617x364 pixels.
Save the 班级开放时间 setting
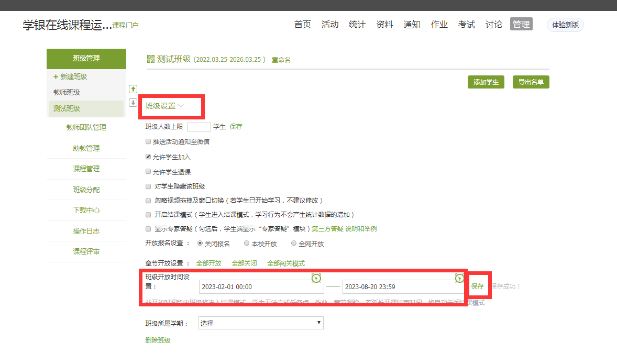[x=477, y=286]
